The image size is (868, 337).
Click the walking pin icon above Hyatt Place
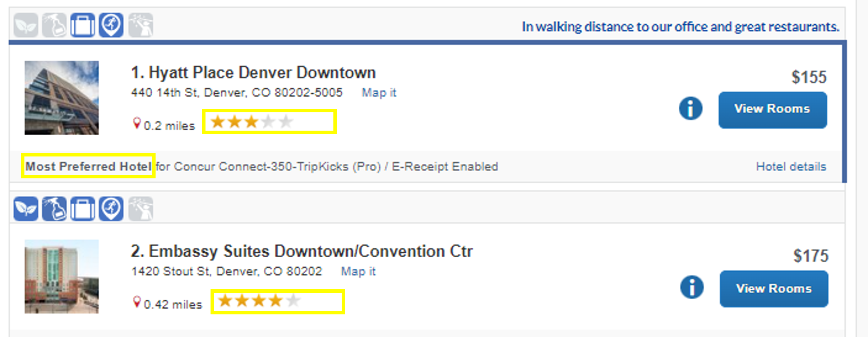[x=111, y=25]
